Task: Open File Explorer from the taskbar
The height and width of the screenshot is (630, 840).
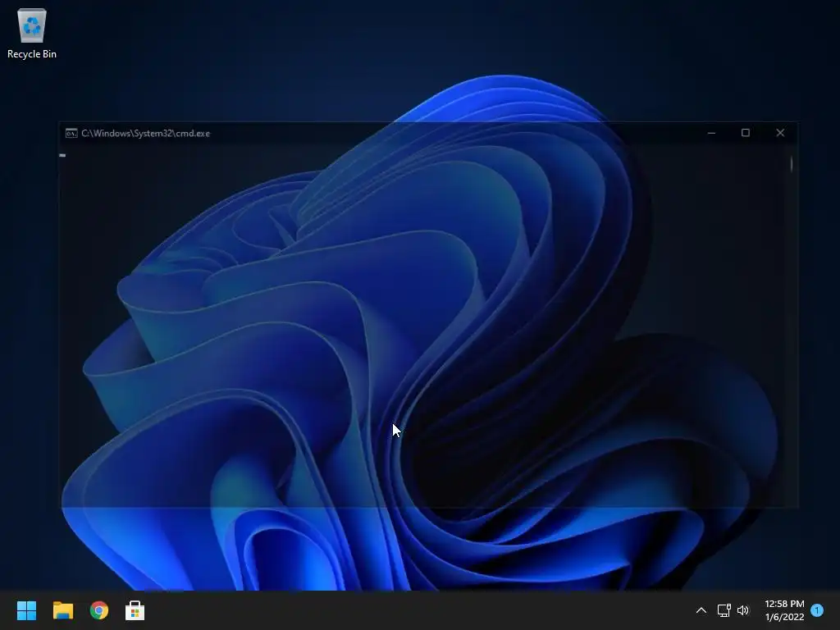Action: [62, 610]
